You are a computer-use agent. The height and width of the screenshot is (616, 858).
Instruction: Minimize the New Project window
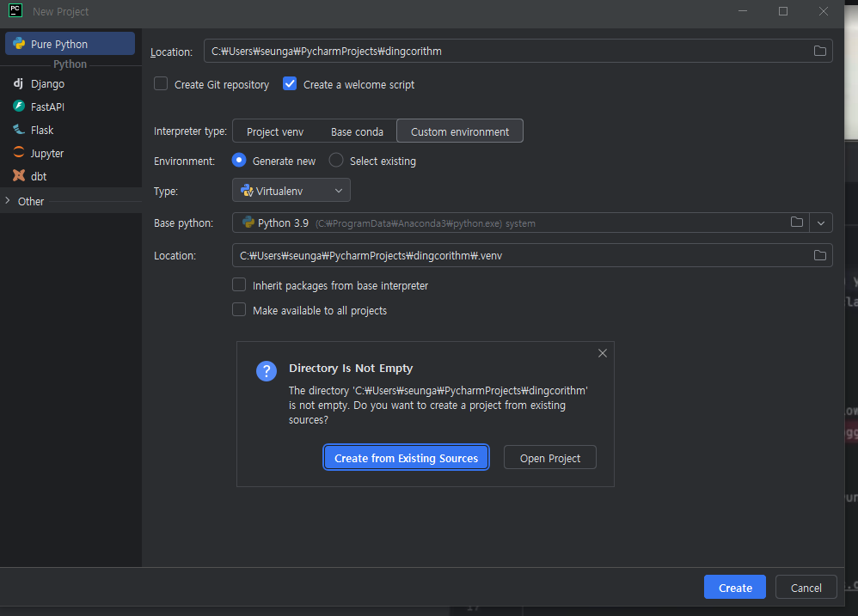point(743,11)
